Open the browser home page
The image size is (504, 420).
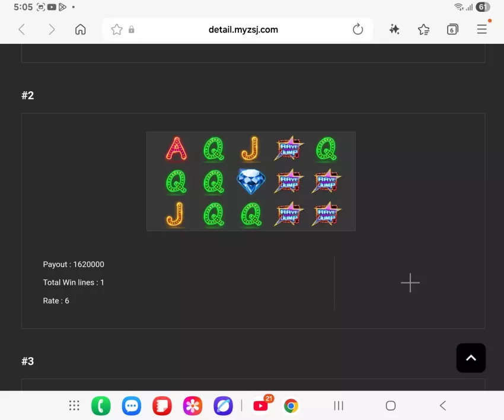pos(81,29)
